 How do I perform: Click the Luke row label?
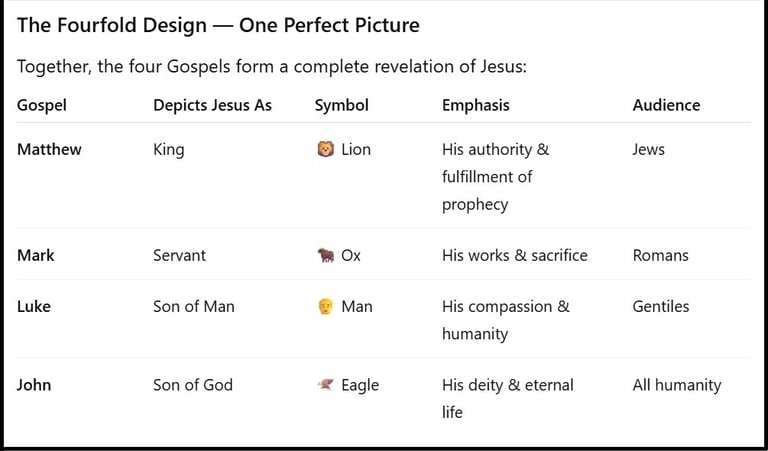pyautogui.click(x=35, y=307)
